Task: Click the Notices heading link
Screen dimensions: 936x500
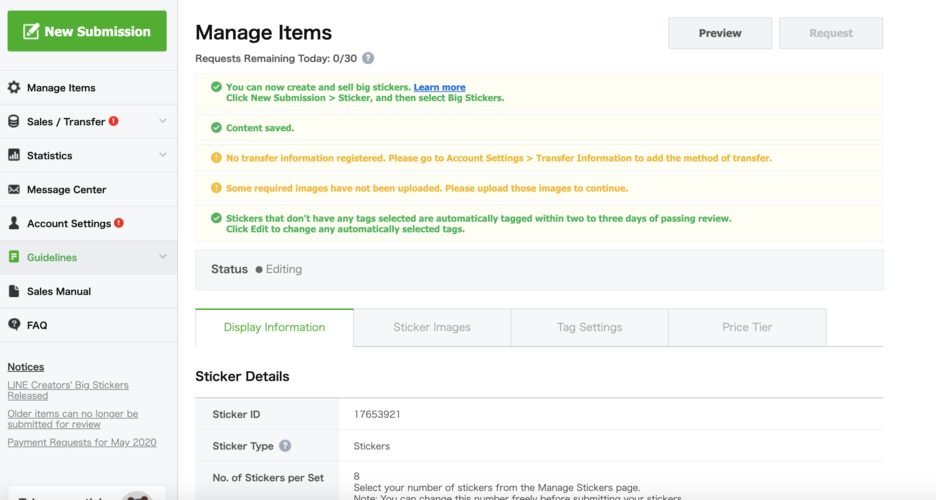Action: coord(26,366)
